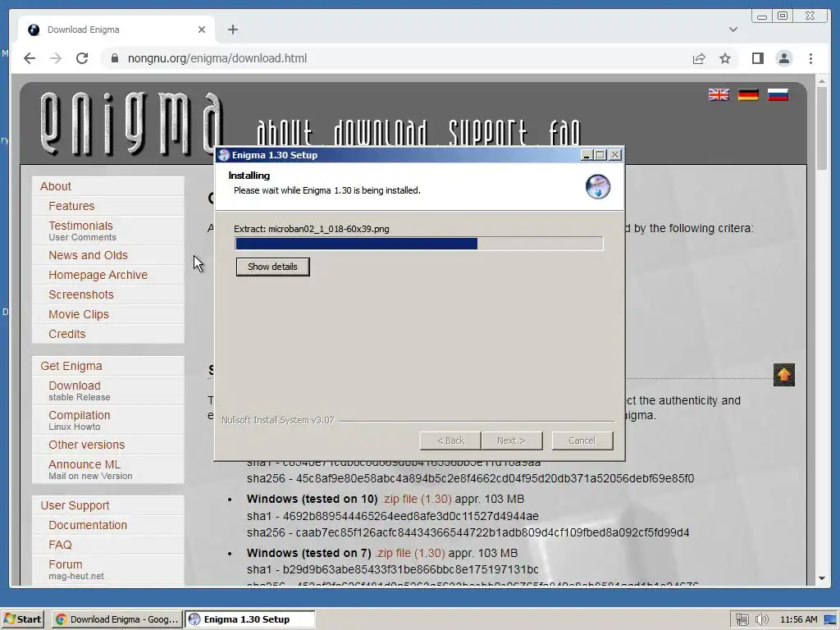Viewport: 840px width, 630px height.
Task: Click the Enigma installer logo icon
Action: point(597,186)
